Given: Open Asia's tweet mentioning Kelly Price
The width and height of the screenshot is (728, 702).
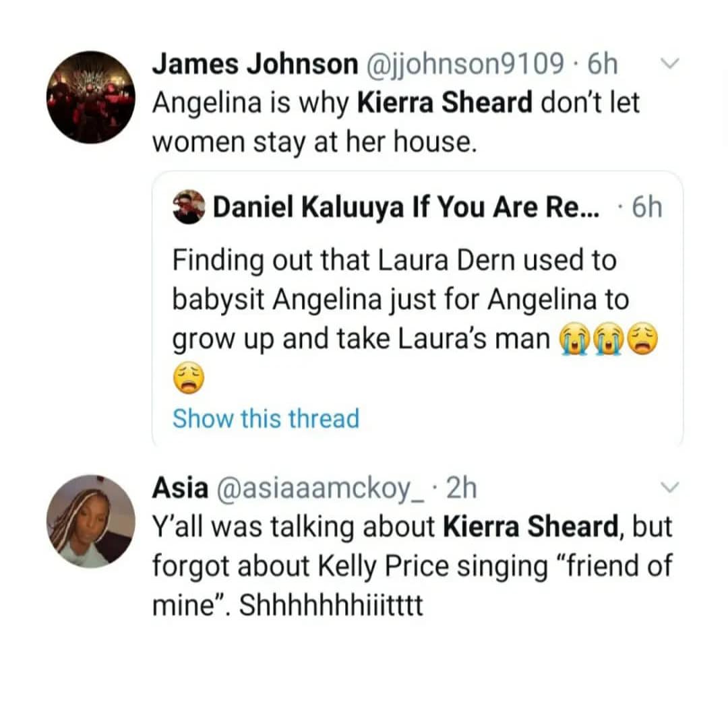Looking at the screenshot, I should 411,567.
